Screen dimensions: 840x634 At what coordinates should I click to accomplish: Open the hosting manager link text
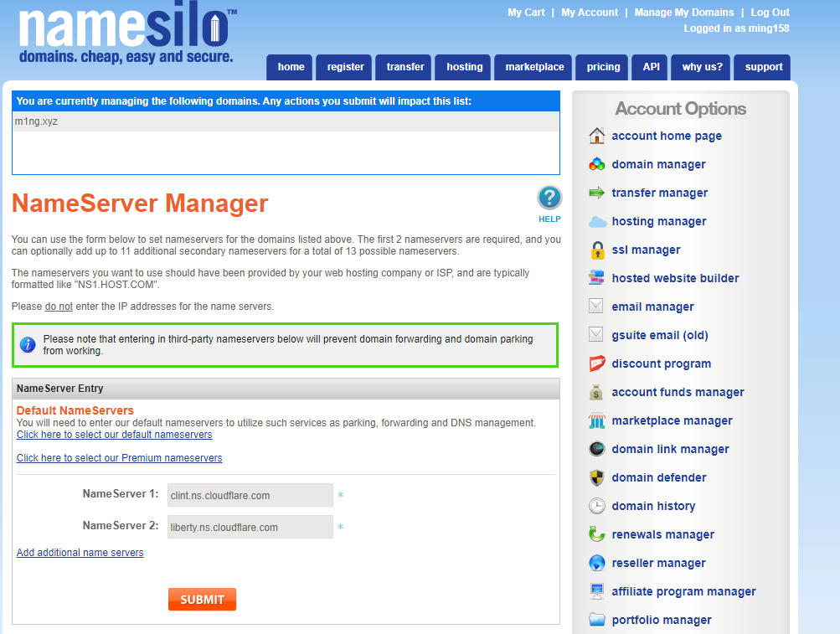[659, 221]
